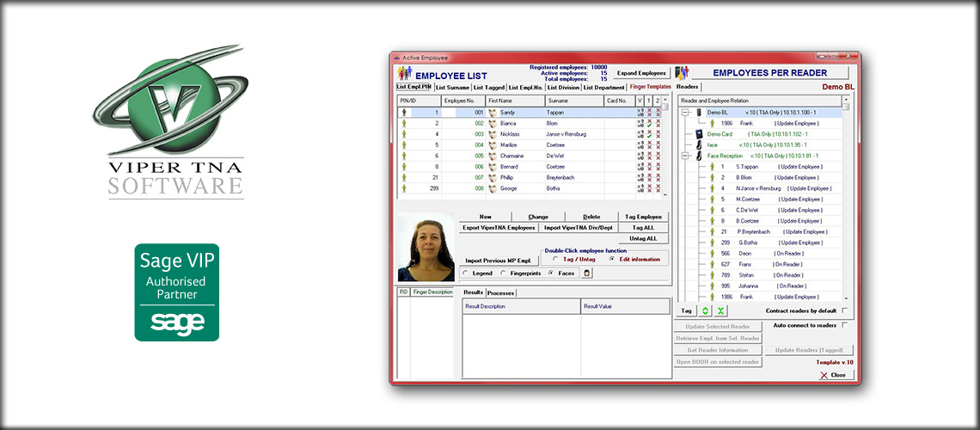
Task: Click the green X button beside Tag
Action: (720, 310)
